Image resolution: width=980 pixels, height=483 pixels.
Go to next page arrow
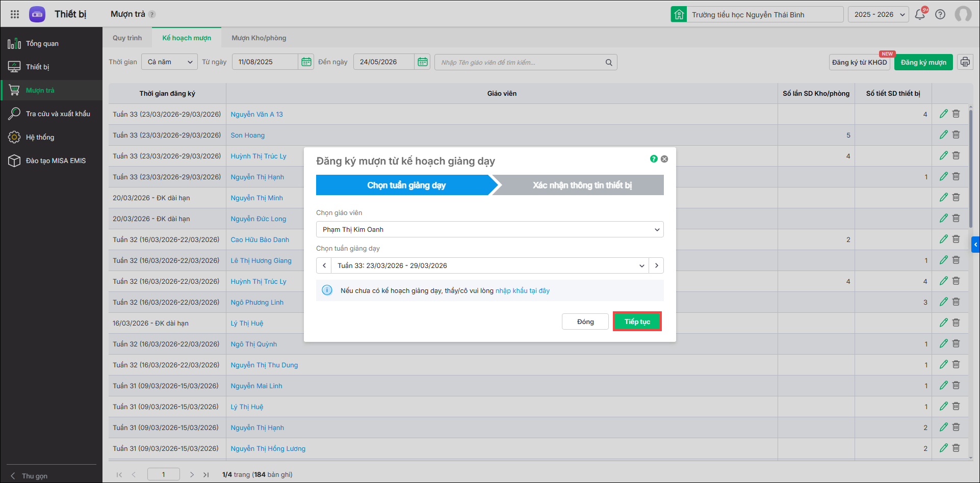(192, 474)
